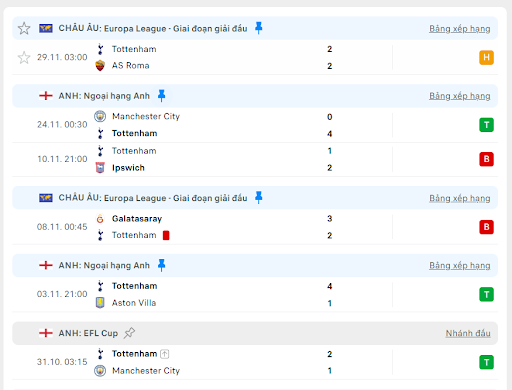The image size is (512, 390).
Task: Click green T badge for Manchester City 0-4
Action: [486, 125]
